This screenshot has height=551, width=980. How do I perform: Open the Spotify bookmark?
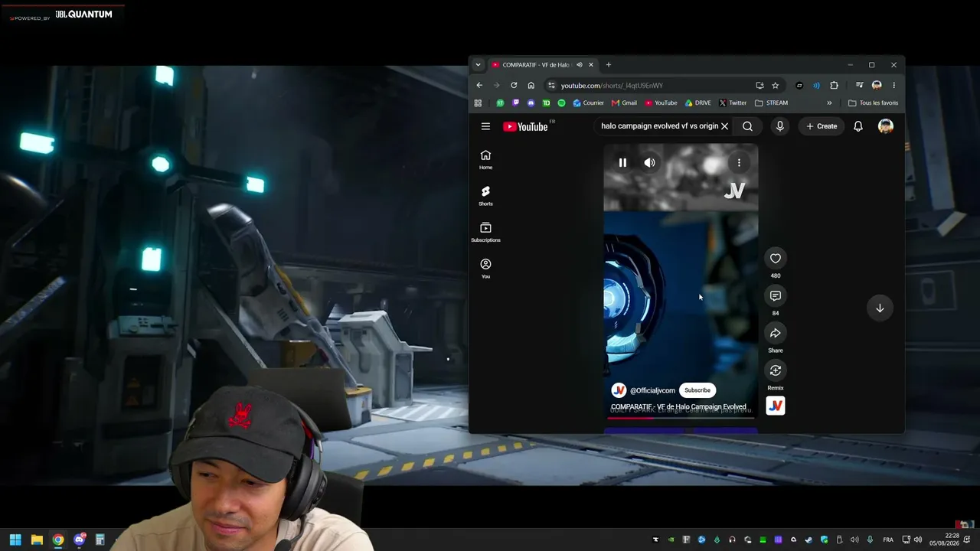coord(561,103)
